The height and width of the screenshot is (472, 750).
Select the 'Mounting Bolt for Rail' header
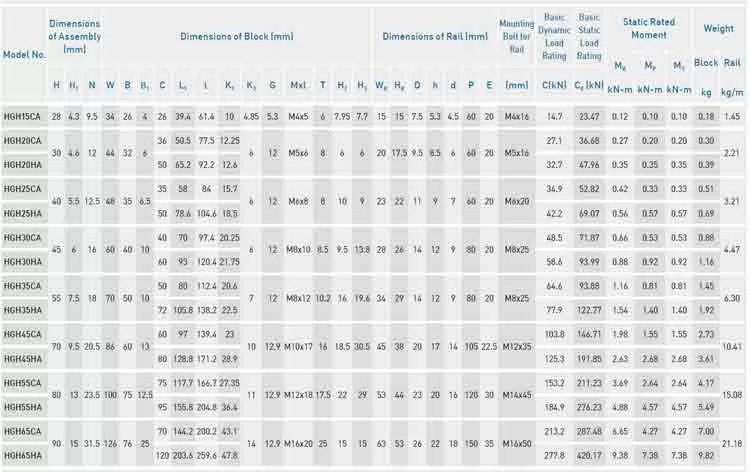(x=517, y=36)
